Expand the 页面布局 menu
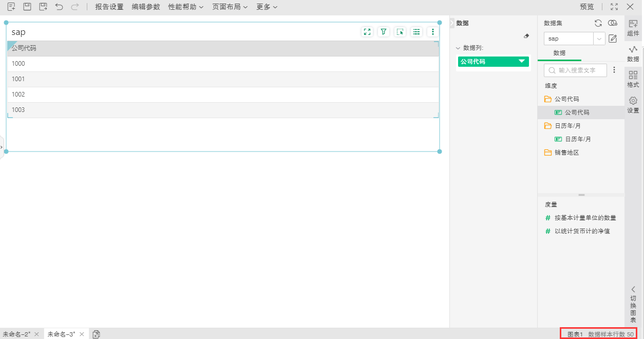This screenshot has height=339, width=644. tap(230, 7)
